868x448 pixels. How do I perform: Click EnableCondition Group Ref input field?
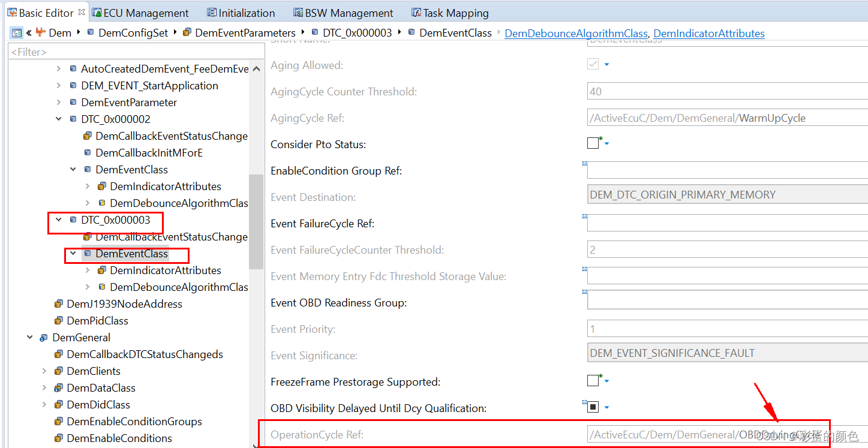click(728, 171)
